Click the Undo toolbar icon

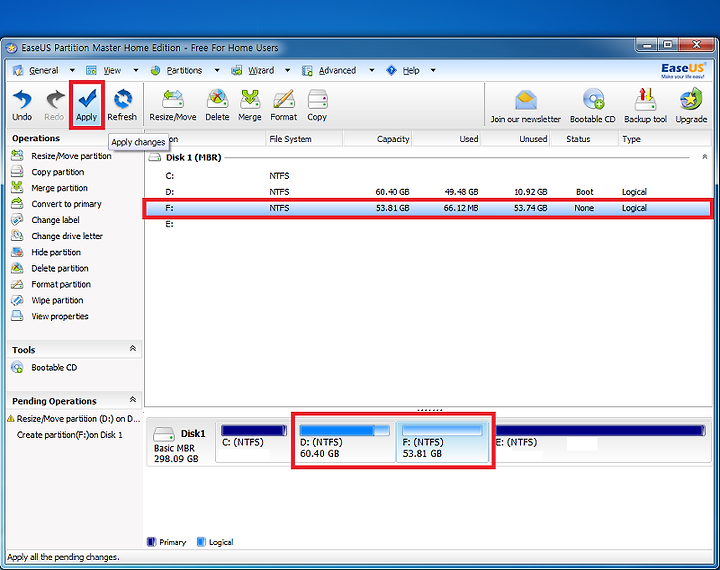[x=22, y=105]
